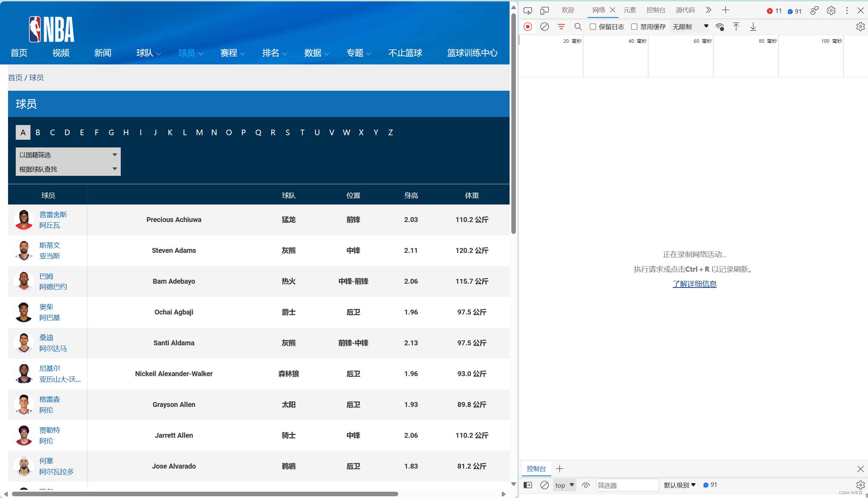Open network search magnifier

point(578,27)
